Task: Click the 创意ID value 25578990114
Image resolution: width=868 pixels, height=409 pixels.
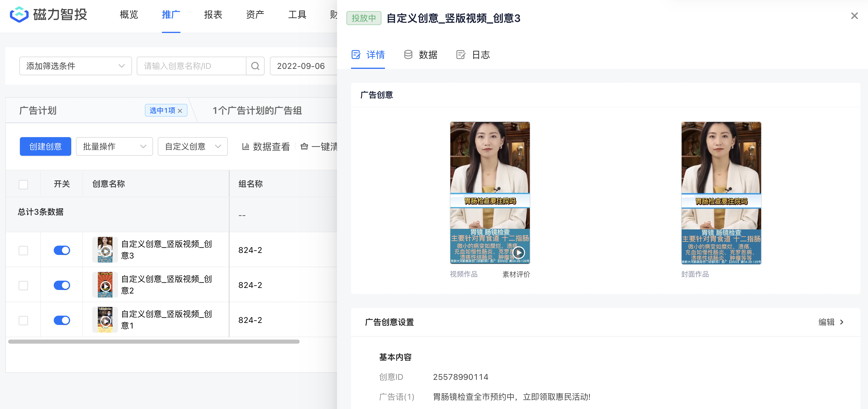Action: (x=460, y=377)
